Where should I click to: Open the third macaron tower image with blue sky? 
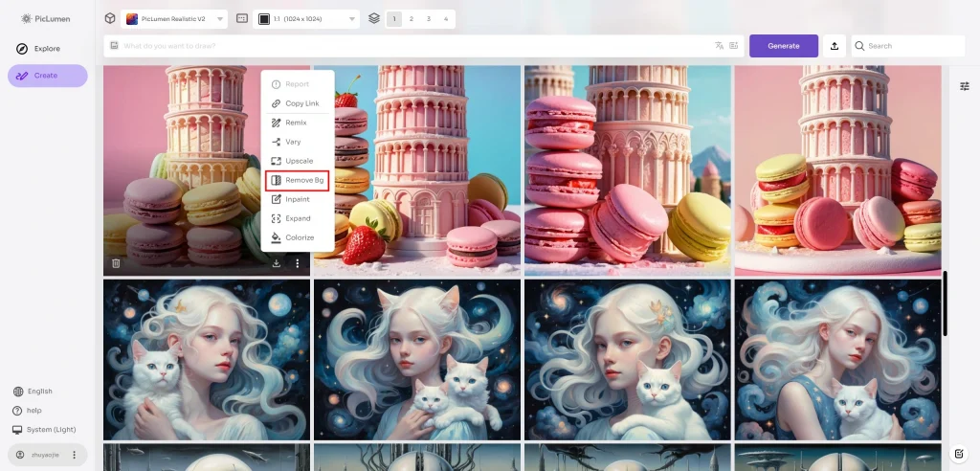[x=628, y=170]
